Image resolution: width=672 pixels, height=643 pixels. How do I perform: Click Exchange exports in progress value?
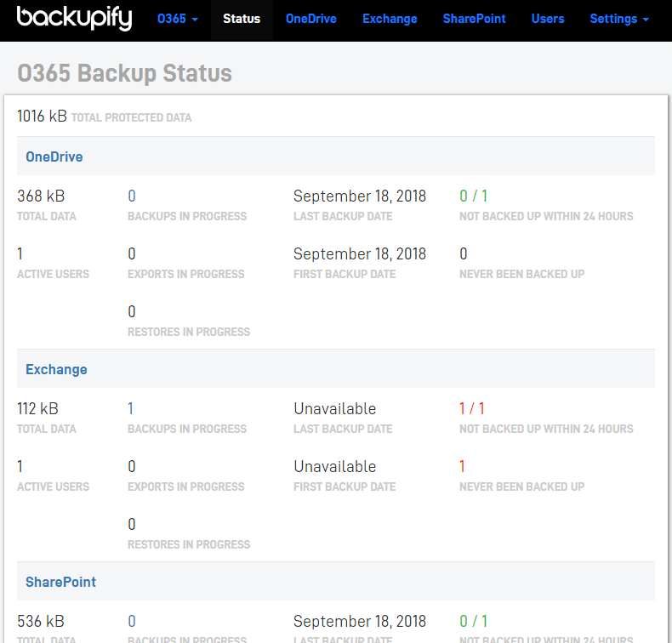(x=132, y=466)
